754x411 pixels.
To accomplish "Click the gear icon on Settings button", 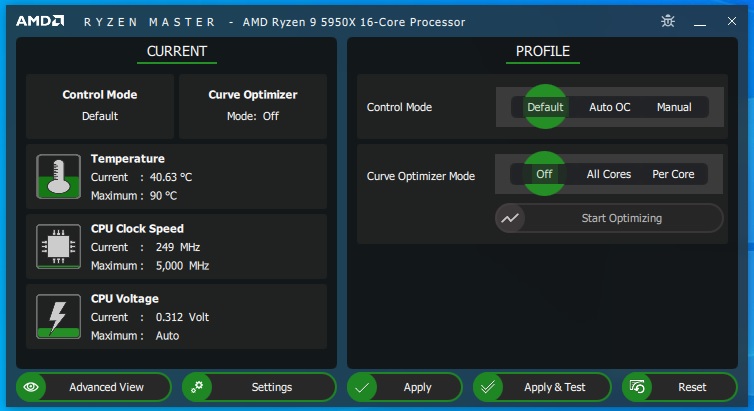I will [x=198, y=387].
